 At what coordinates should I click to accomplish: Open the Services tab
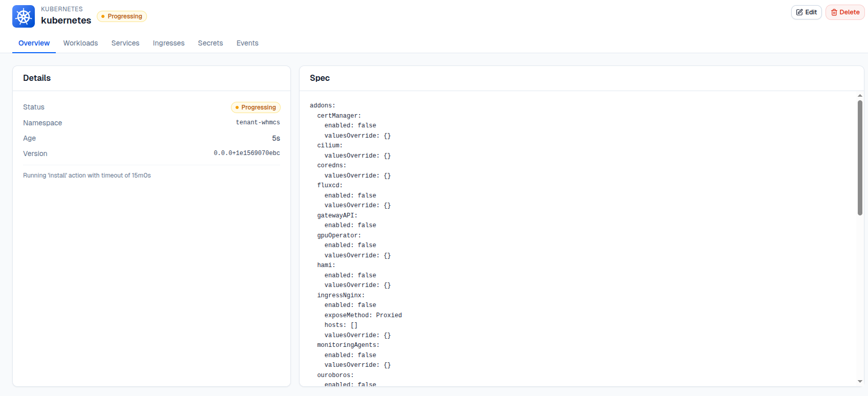tap(125, 43)
